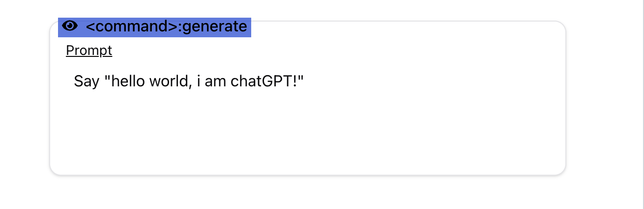Toggle the eye icon on generate command
Screen dimensions: 644x209
tap(70, 26)
